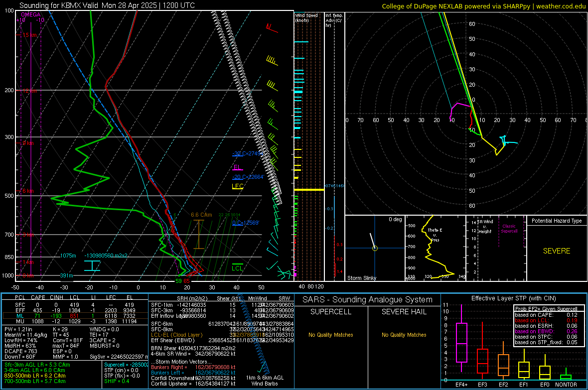
Task: Click the Corfidi Upshear row
Action: coord(193,384)
